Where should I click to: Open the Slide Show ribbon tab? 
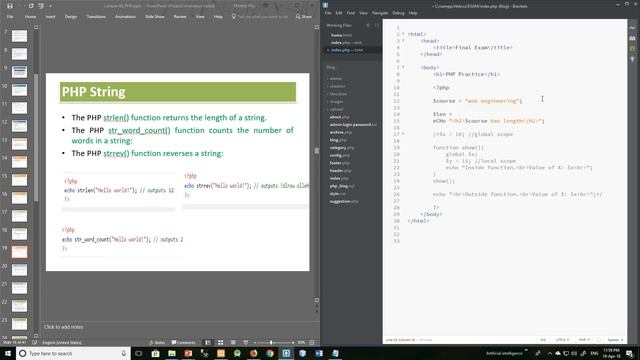[155, 17]
